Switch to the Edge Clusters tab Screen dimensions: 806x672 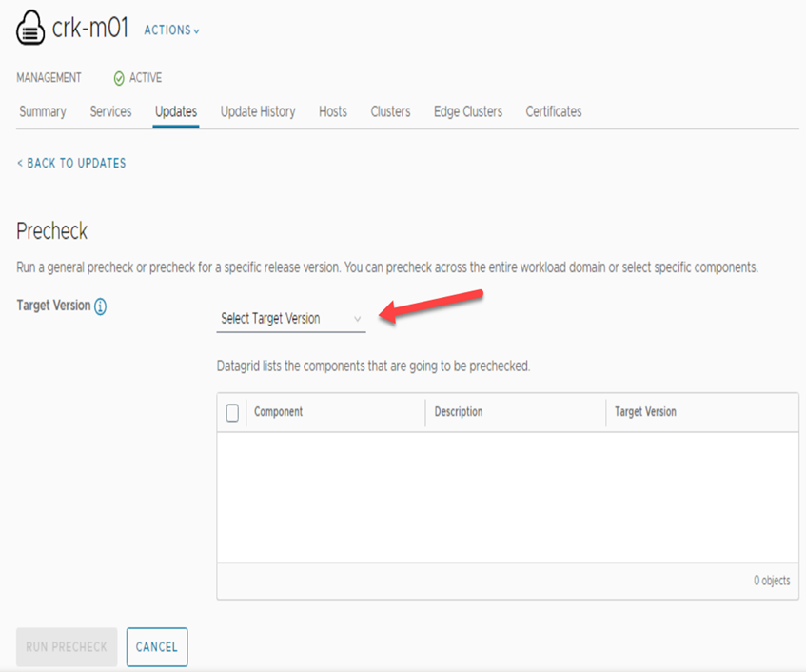468,111
